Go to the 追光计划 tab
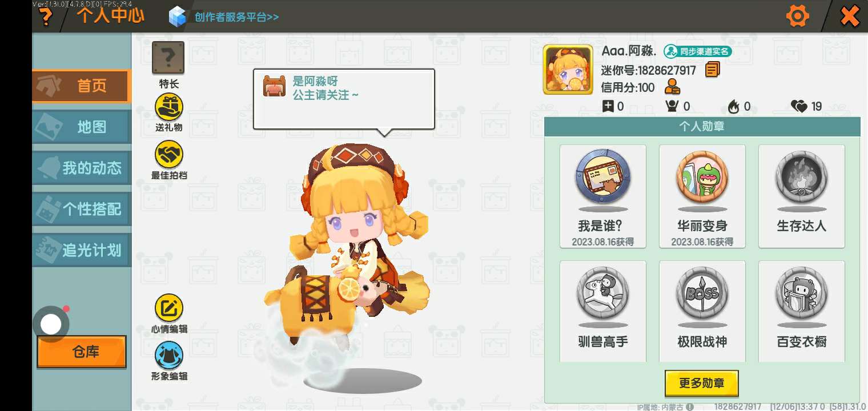 [x=82, y=250]
